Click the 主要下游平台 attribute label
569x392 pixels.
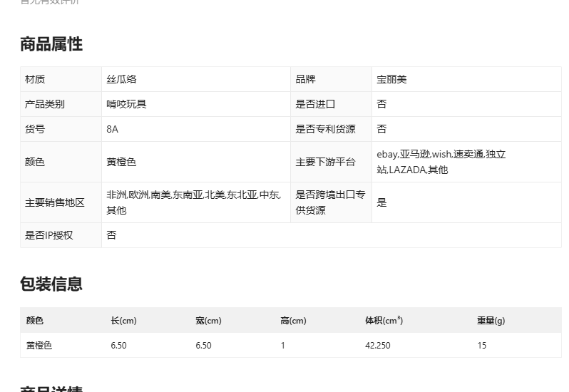point(325,162)
